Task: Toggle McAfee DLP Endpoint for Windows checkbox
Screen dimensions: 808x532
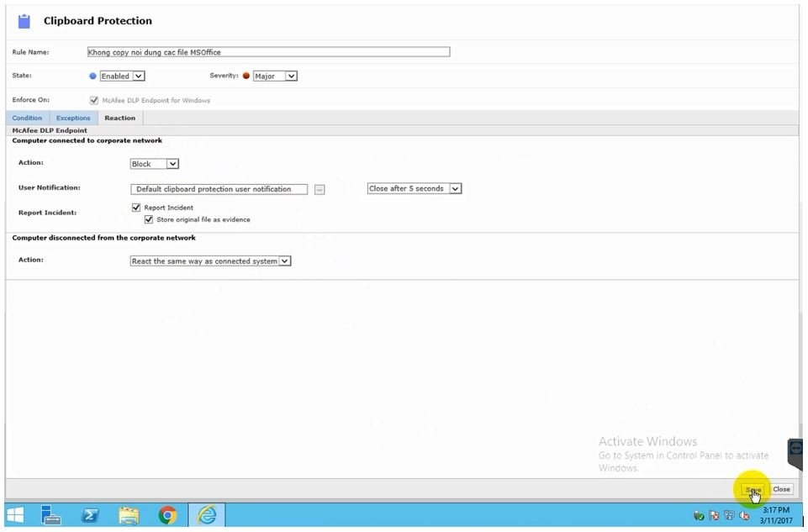Action: pyautogui.click(x=94, y=100)
